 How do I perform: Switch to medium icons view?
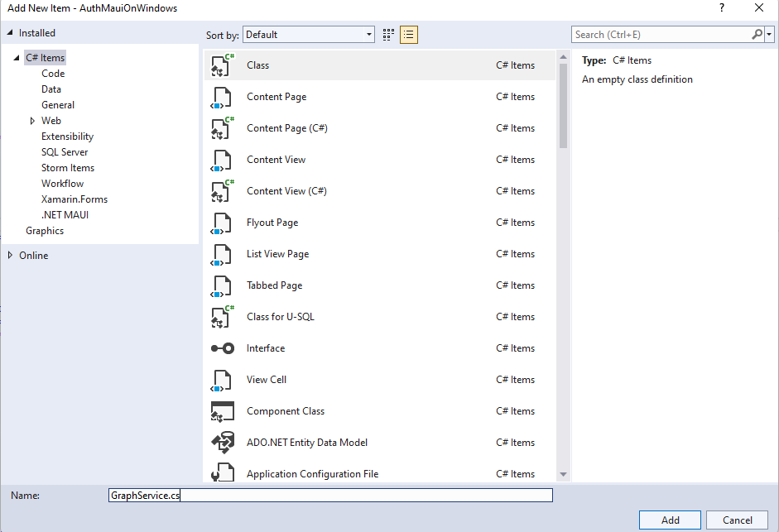click(387, 35)
